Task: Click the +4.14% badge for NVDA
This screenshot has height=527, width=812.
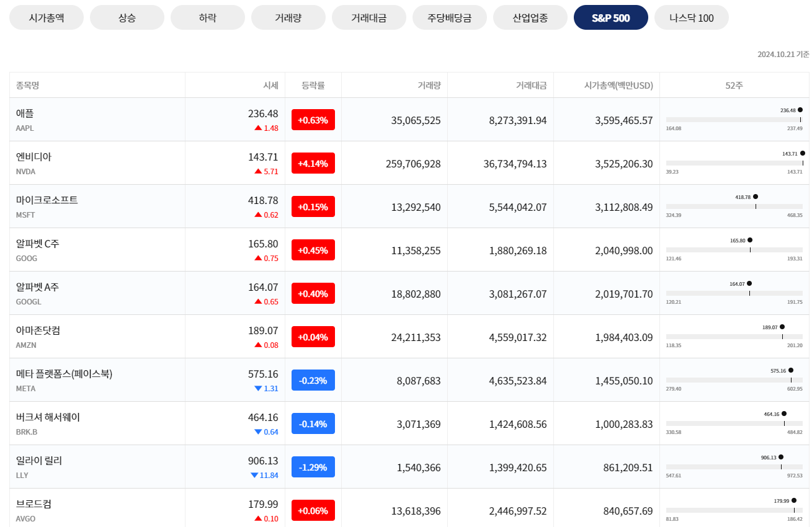Action: point(313,163)
